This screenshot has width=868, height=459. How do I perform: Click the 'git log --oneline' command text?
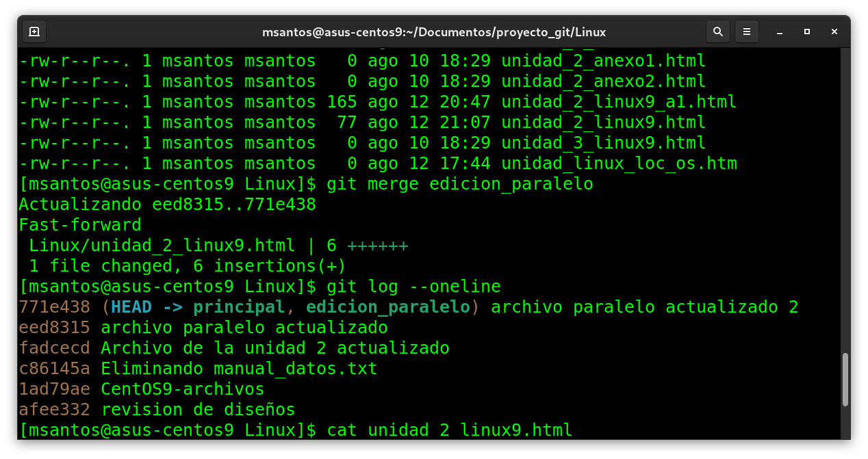pyautogui.click(x=413, y=287)
